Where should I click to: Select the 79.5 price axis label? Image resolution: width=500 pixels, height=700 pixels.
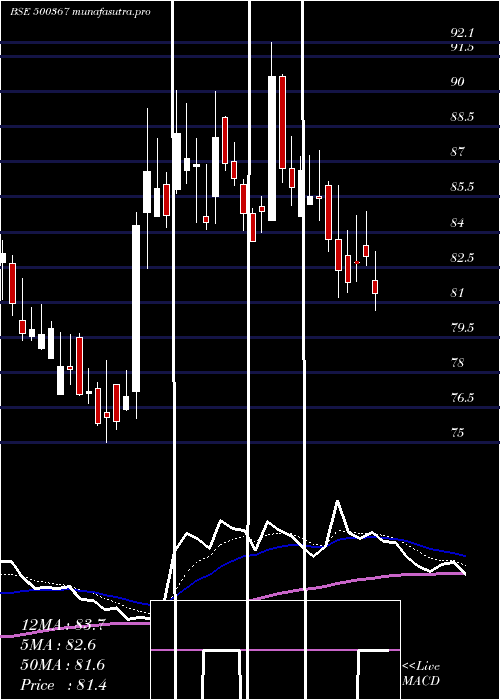(462, 328)
